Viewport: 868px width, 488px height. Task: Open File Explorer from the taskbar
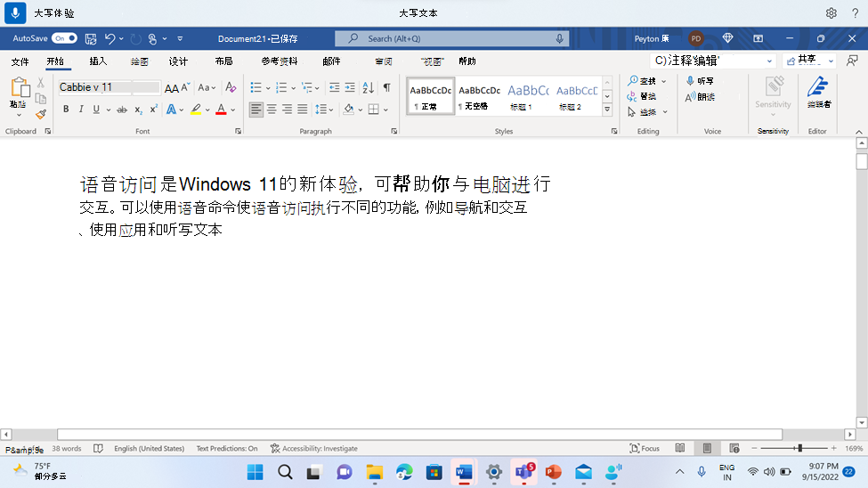pyautogui.click(x=375, y=472)
